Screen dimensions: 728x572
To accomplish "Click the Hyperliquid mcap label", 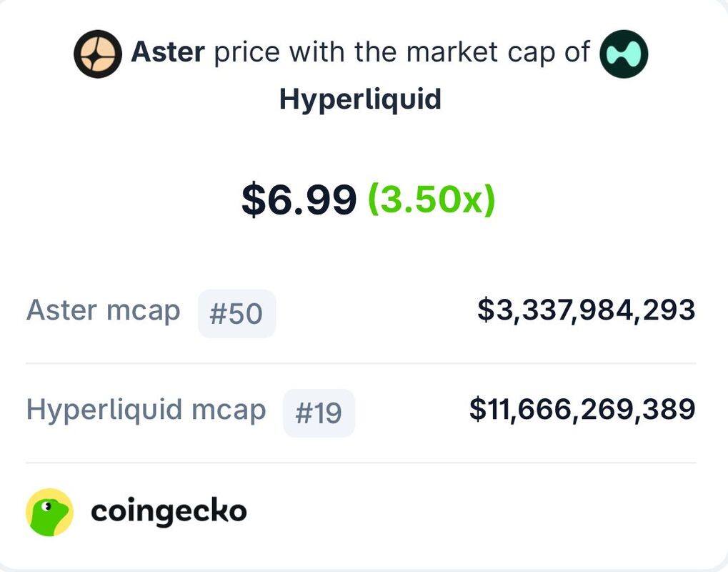I will (x=146, y=410).
